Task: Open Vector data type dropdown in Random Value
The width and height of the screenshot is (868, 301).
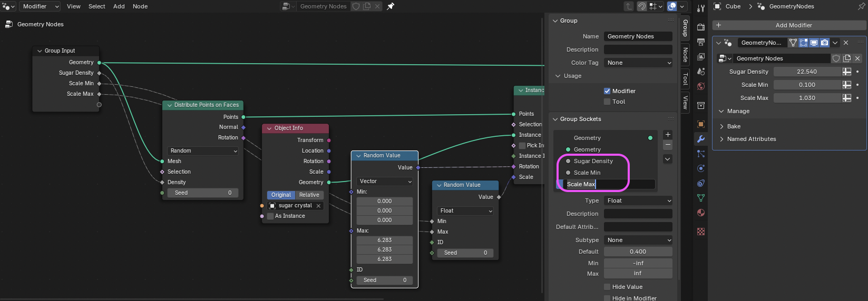Action: pyautogui.click(x=385, y=181)
